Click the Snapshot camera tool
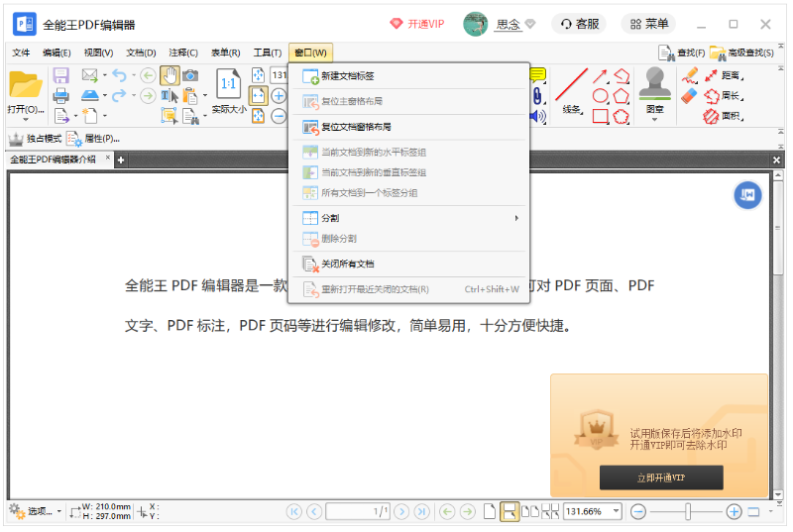Screen dimensions: 793x532 (x=189, y=75)
